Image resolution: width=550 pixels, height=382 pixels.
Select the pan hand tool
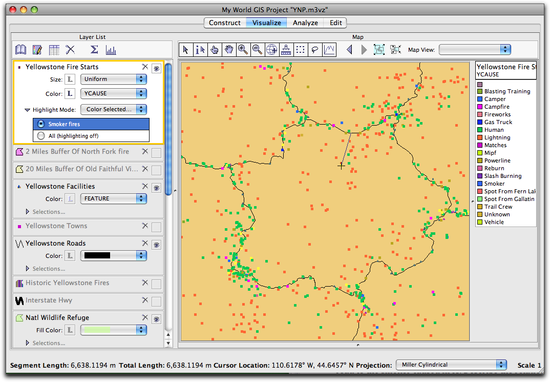coord(229,50)
